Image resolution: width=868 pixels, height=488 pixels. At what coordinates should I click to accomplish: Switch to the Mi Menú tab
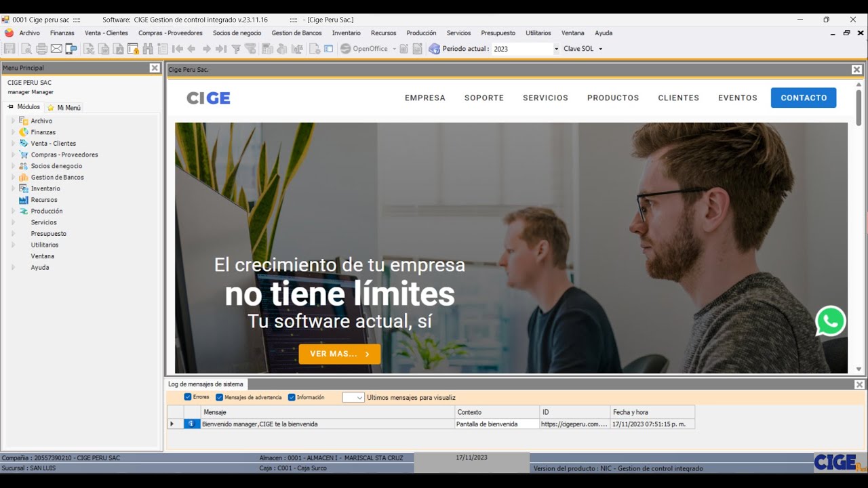64,107
